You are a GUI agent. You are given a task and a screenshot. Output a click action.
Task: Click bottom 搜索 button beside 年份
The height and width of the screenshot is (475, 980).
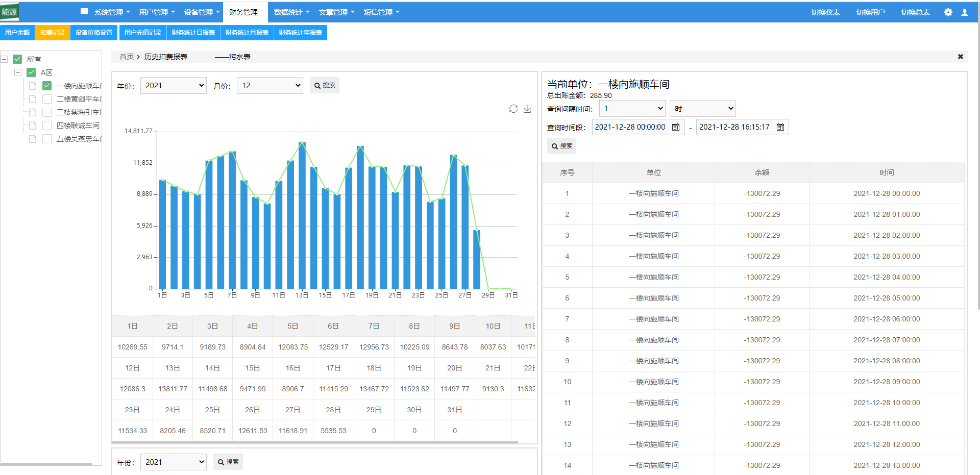[228, 462]
